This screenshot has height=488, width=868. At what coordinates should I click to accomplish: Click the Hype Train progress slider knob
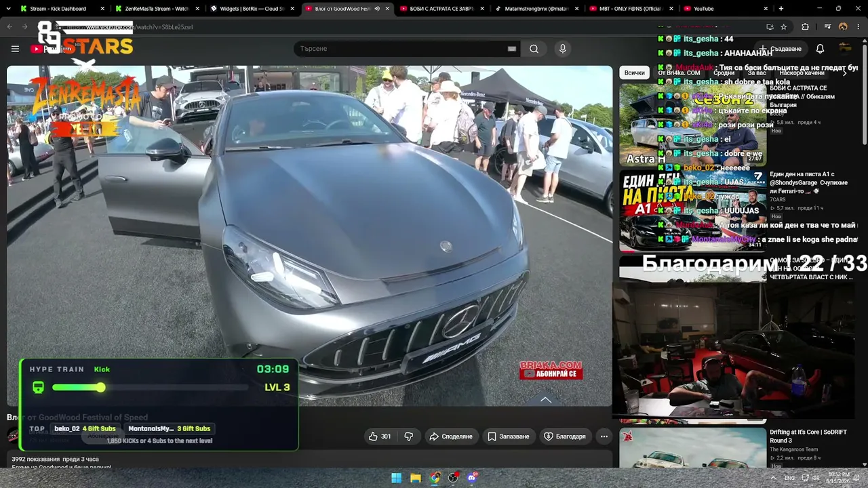100,388
